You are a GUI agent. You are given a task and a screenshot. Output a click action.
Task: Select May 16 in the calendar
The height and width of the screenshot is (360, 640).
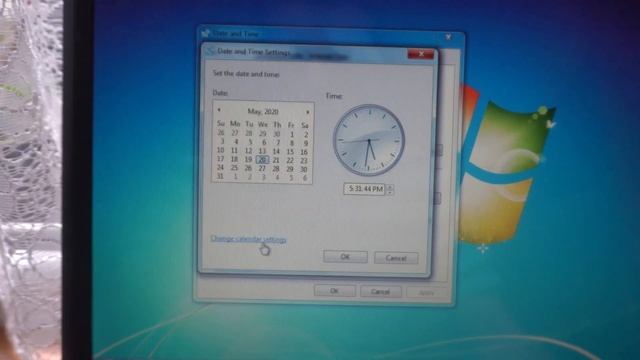[304, 152]
